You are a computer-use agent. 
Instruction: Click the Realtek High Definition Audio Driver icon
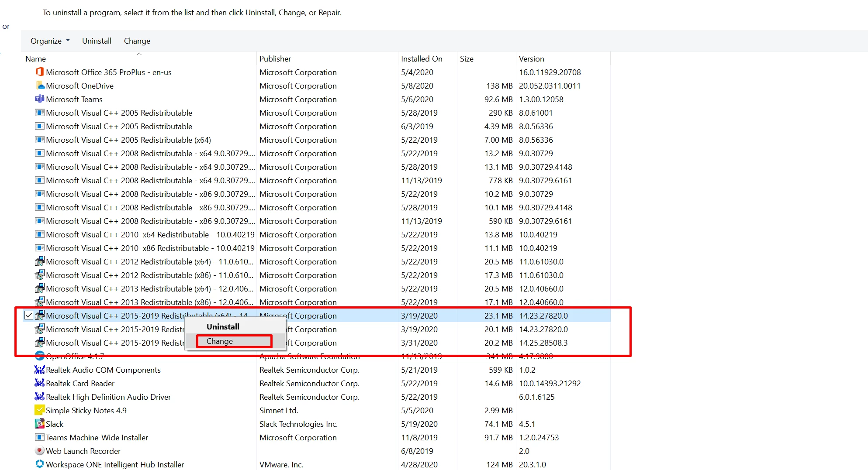click(x=39, y=396)
